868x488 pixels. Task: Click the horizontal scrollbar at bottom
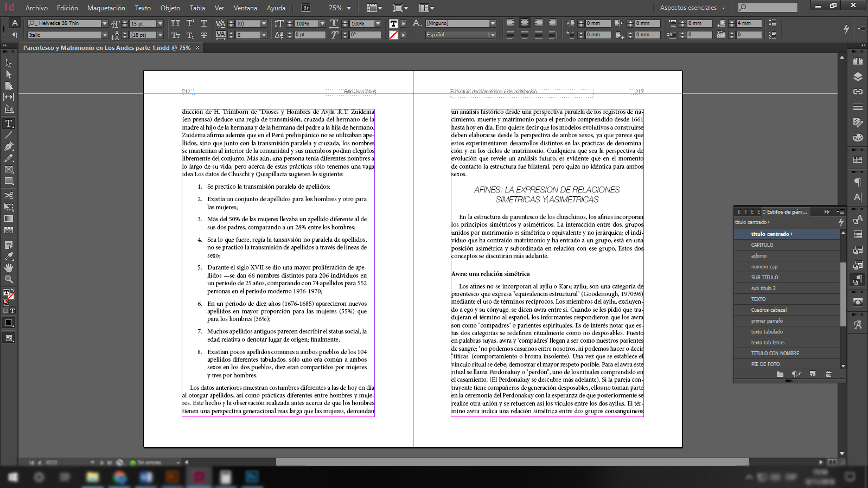pos(512,462)
